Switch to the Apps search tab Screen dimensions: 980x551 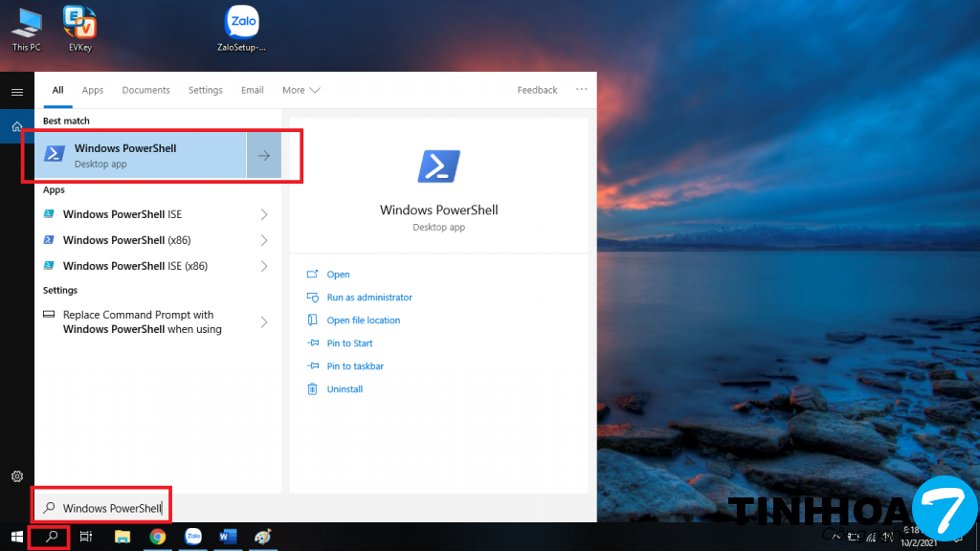point(93,90)
